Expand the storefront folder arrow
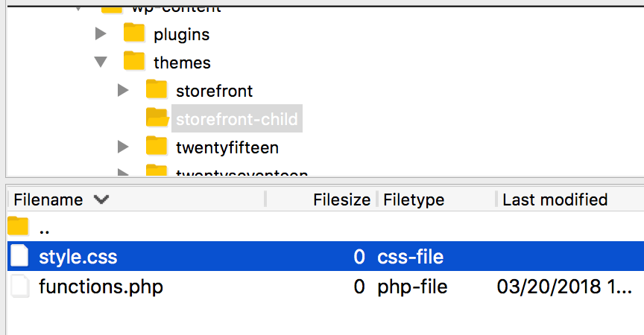This screenshot has width=644, height=335. pos(124,90)
